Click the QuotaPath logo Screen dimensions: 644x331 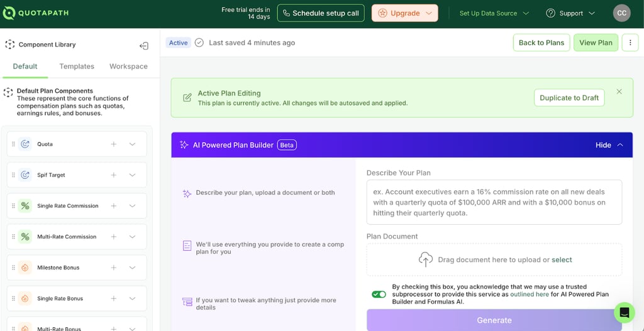pyautogui.click(x=35, y=13)
